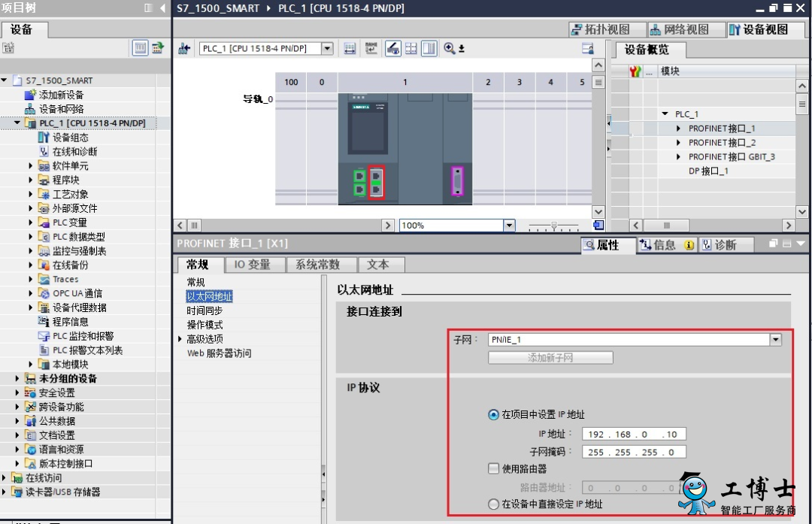Image resolution: width=812 pixels, height=524 pixels.
Task: Open devices and networks in project tree
Action: 61,109
